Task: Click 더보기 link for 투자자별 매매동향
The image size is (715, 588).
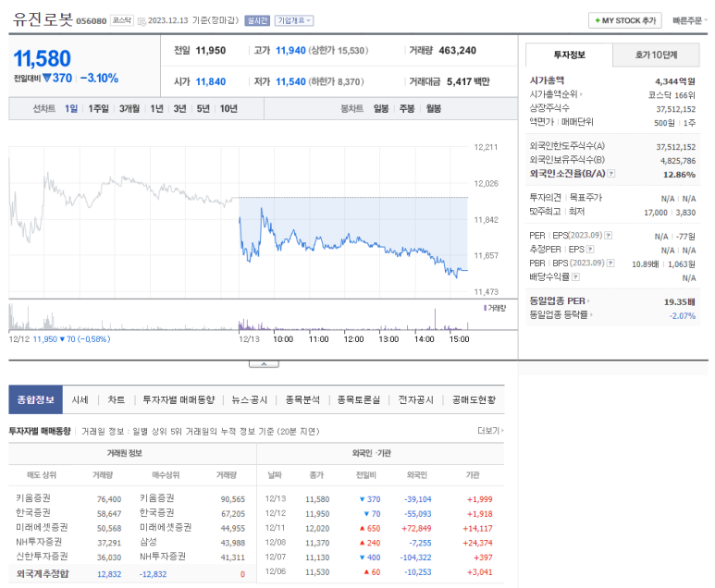Action: click(490, 431)
